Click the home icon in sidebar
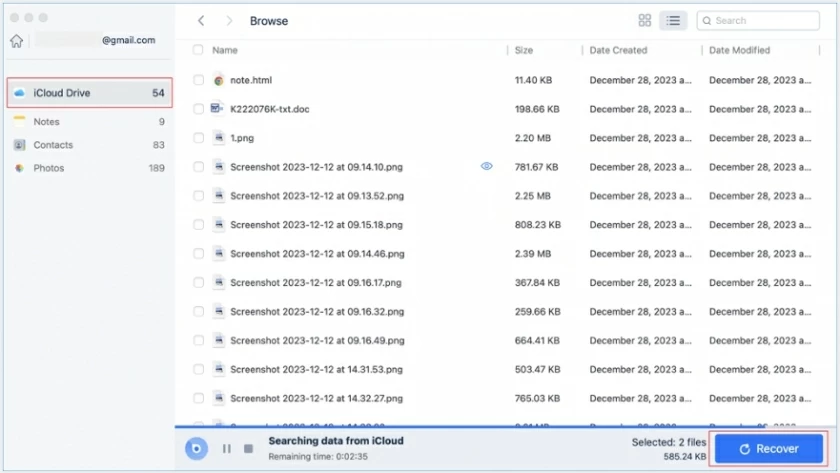 [x=16, y=41]
